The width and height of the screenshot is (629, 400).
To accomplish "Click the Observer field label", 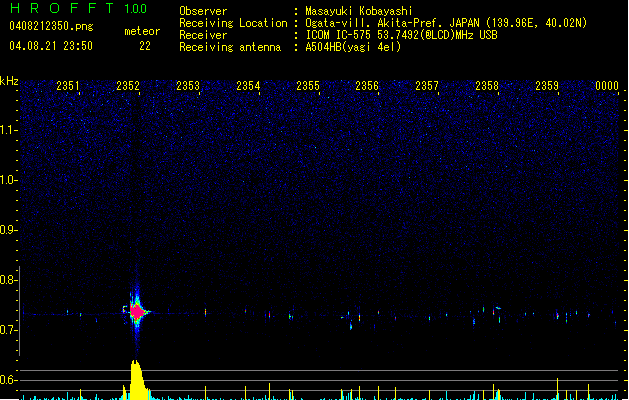I will pyautogui.click(x=203, y=11).
